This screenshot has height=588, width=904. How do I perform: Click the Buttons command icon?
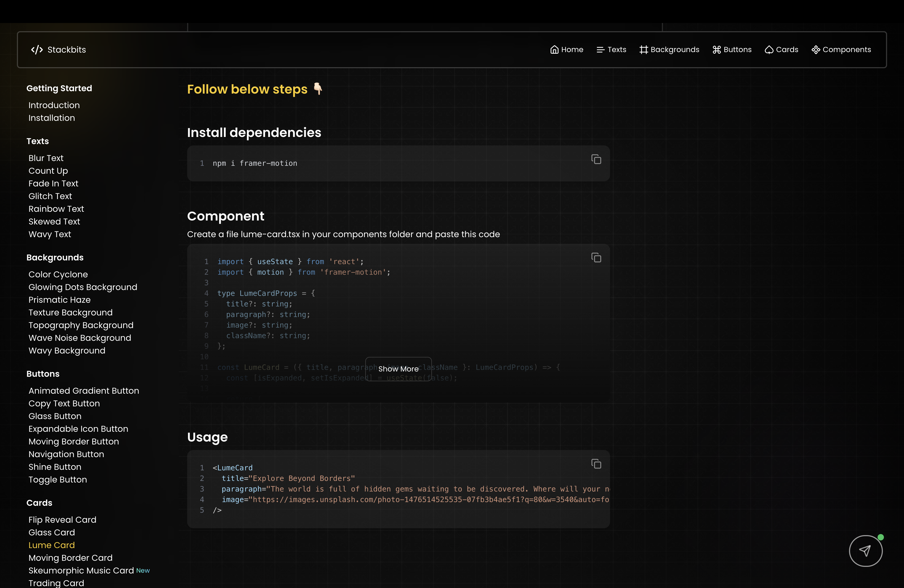[x=716, y=50]
